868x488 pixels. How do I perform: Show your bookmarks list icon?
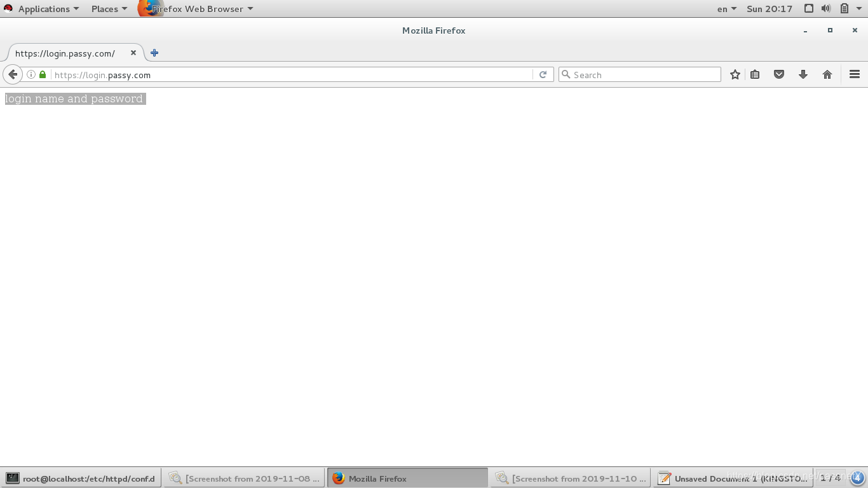tap(755, 74)
